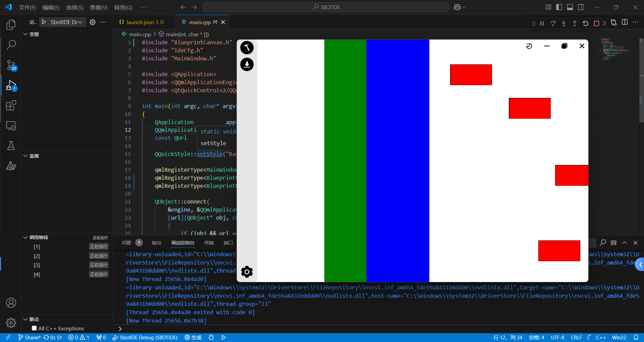Click the 生成 build button in status bar
Screen dimensions: 644x342
(193, 337)
